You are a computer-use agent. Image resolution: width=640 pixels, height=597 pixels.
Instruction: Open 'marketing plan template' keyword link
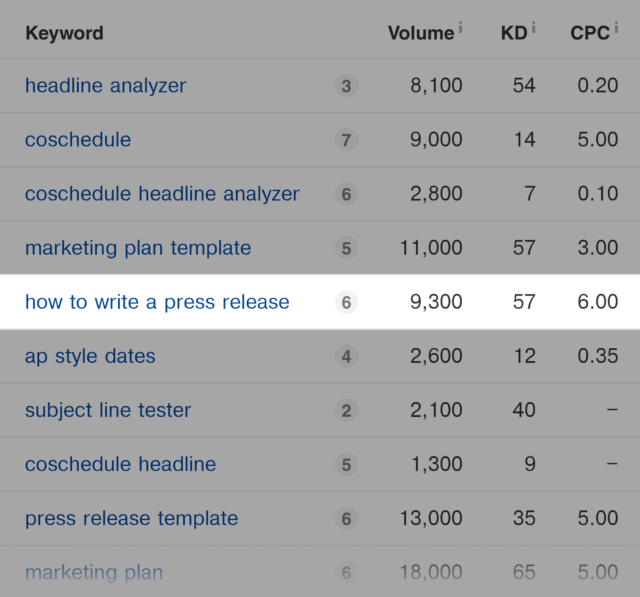pyautogui.click(x=138, y=248)
